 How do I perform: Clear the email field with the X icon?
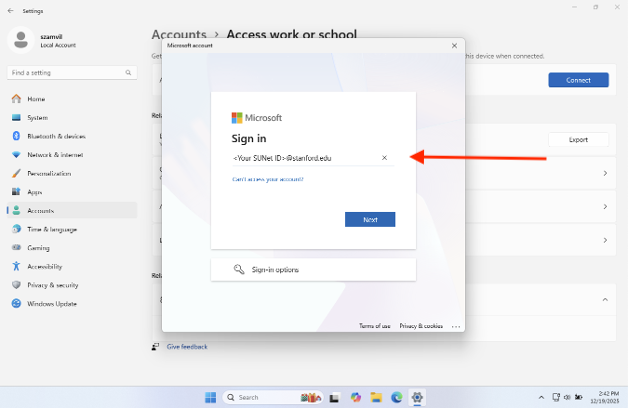[384, 158]
